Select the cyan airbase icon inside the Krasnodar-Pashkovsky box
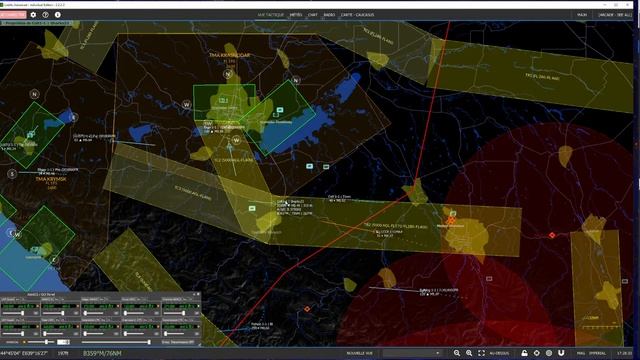Image resolution: width=640 pixels, height=360 pixels. coord(280,110)
